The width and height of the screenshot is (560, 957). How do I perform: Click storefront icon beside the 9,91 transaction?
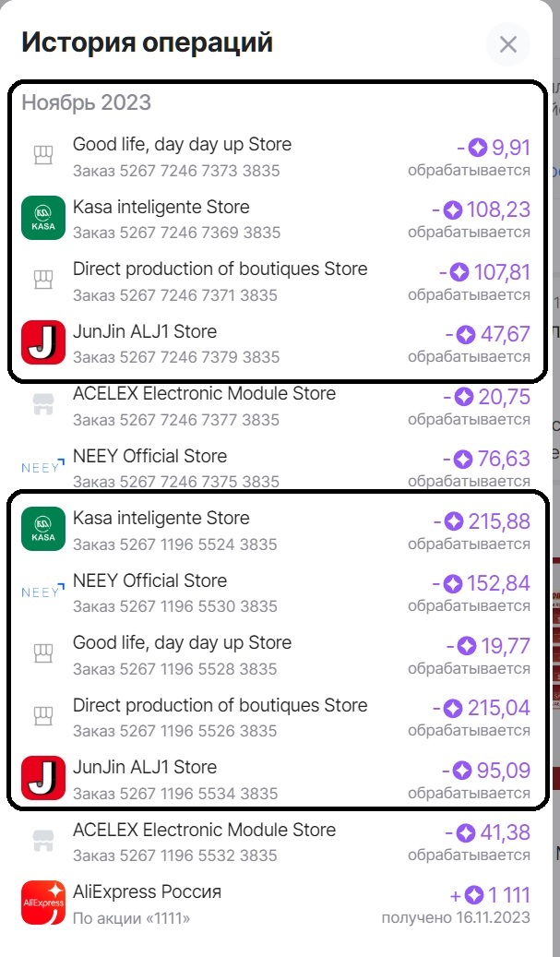40,156
